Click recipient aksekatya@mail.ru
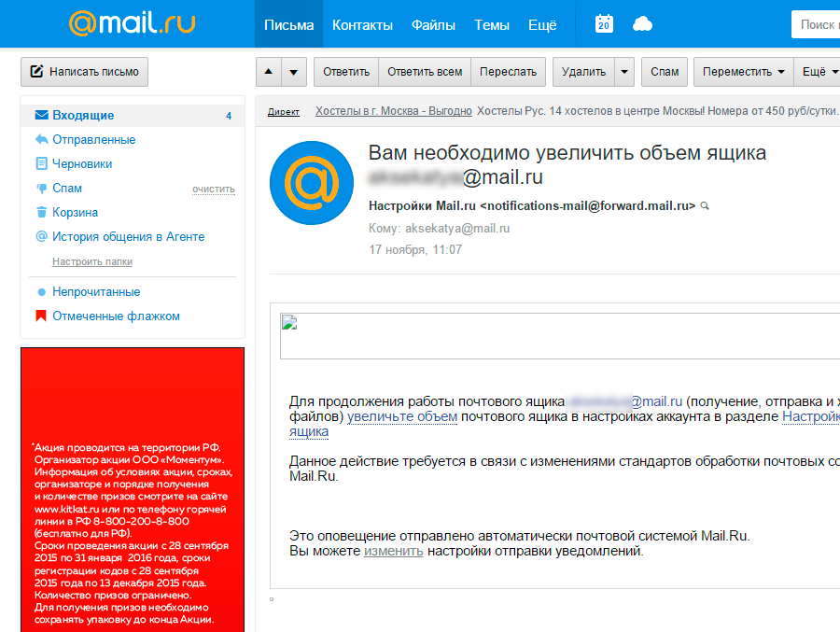The width and height of the screenshot is (840, 632). 457,229
